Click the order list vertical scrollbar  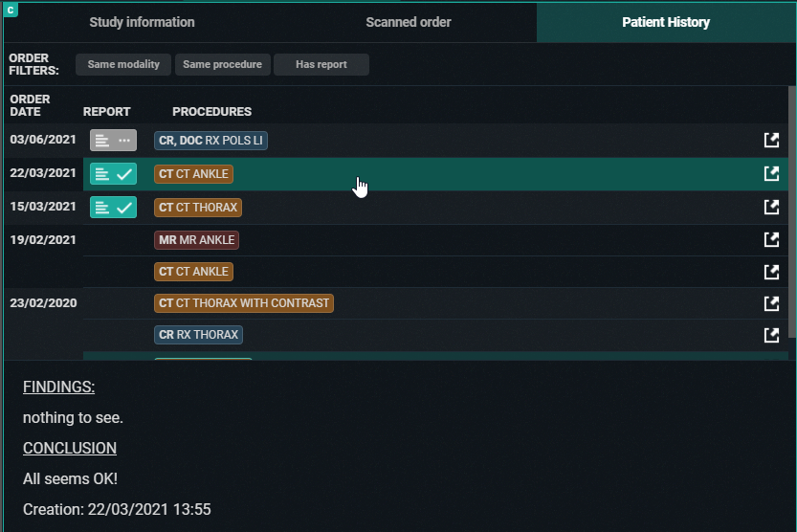coord(791,211)
